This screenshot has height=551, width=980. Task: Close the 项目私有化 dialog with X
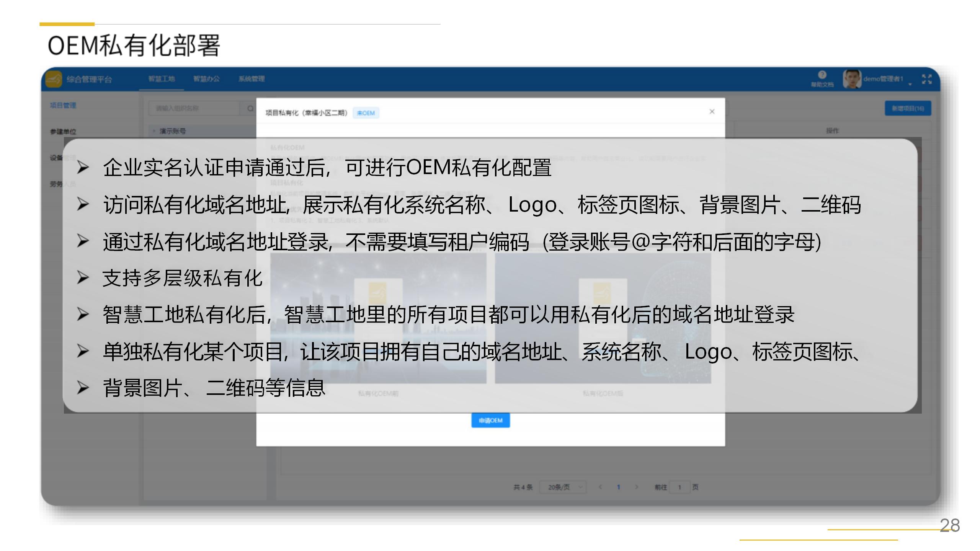pyautogui.click(x=712, y=111)
